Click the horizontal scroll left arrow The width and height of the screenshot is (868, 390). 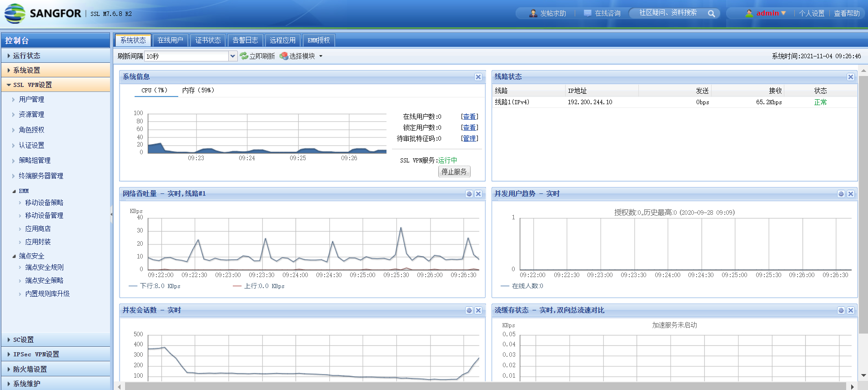coord(120,387)
